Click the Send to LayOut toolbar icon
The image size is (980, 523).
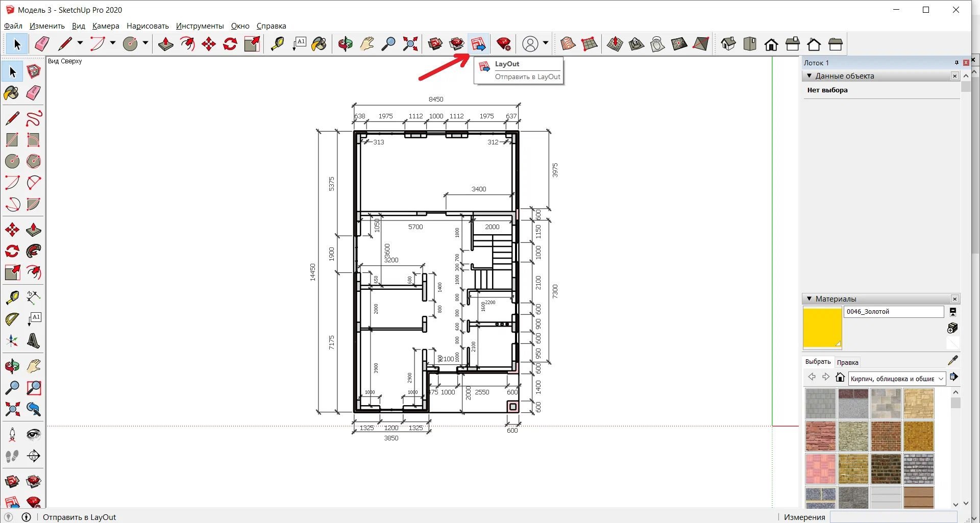tap(478, 44)
